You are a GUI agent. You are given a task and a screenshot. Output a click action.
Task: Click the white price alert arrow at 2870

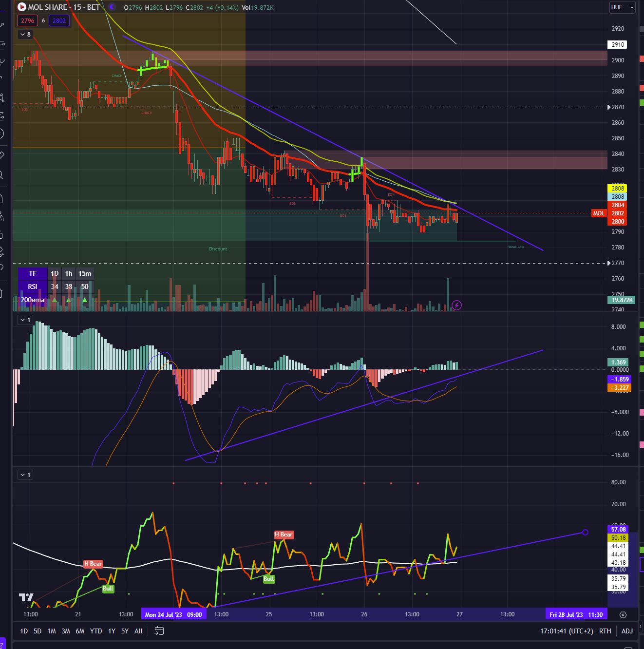click(x=608, y=107)
